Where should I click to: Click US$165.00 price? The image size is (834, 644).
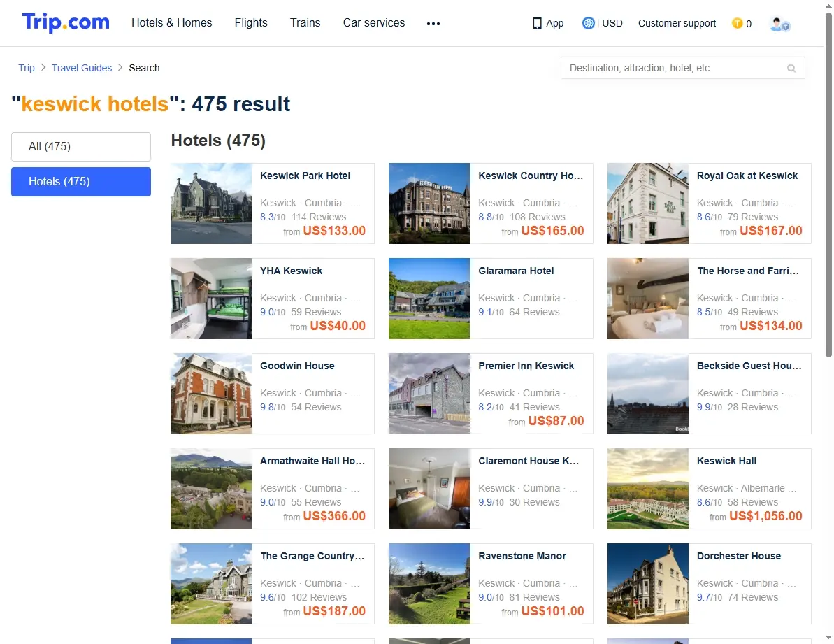point(553,231)
